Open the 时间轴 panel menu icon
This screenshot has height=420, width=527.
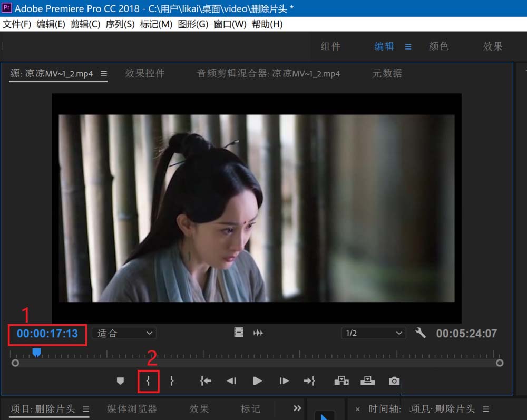(486, 409)
